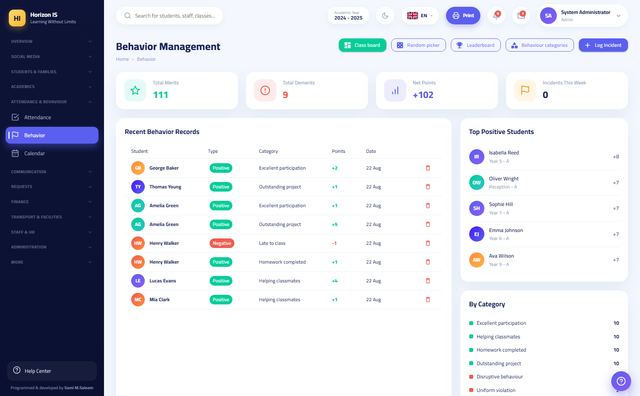The width and height of the screenshot is (640, 396).
Task: Open the floating help bubble
Action: (621, 381)
